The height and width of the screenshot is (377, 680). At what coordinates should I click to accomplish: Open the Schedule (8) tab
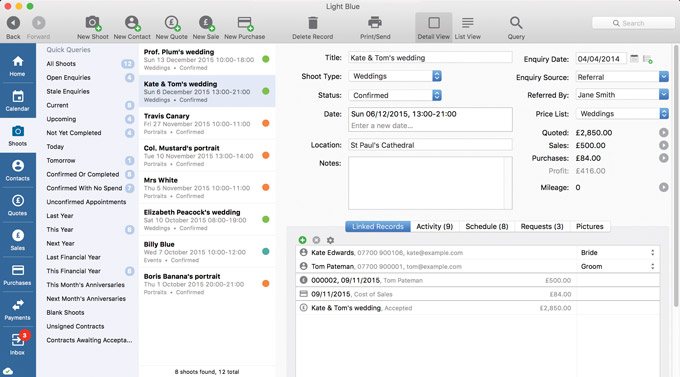coord(487,226)
